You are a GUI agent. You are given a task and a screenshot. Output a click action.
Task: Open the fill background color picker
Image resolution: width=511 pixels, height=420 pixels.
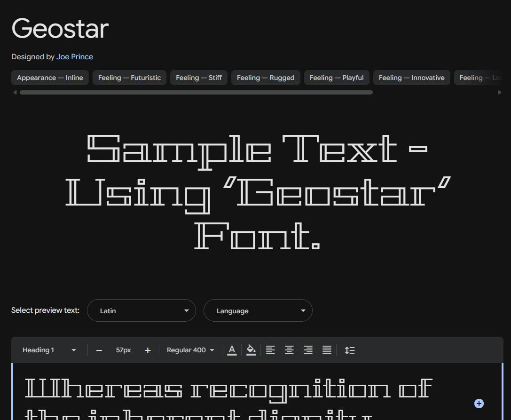[251, 350]
